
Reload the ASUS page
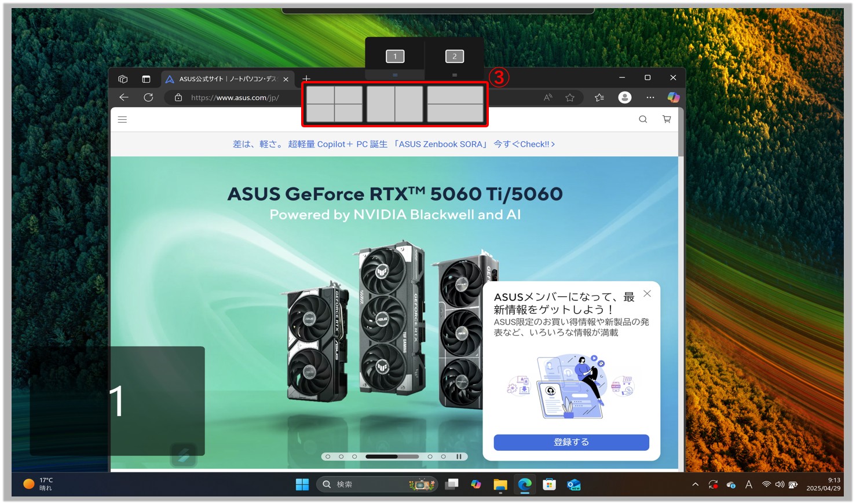148,97
